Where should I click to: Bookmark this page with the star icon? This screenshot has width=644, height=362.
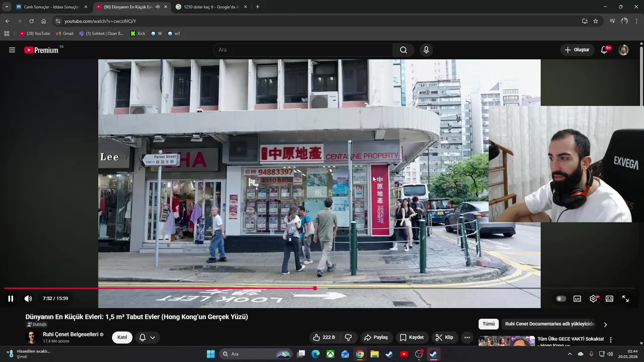tap(596, 21)
